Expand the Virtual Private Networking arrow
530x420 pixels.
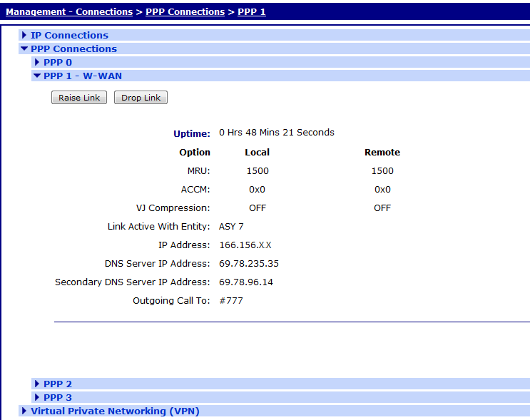tap(25, 411)
